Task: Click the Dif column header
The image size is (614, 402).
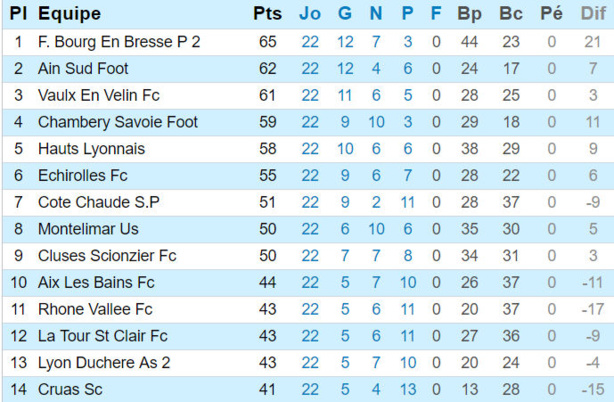Action: [x=593, y=14]
